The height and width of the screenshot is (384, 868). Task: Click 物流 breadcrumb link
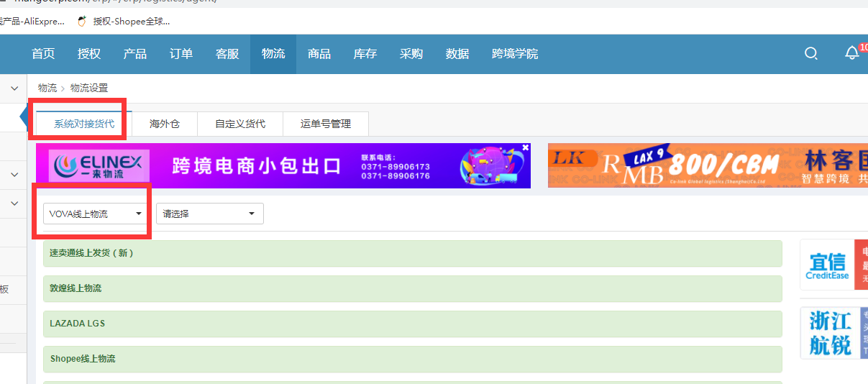tap(47, 88)
